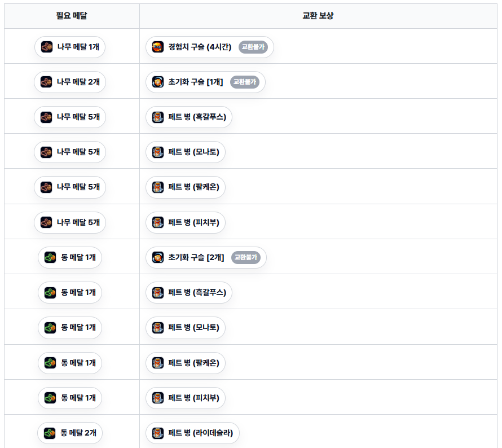This screenshot has height=448, width=502.
Task: Select the 페트 병 (팔케온) reward in the 나무 메달 5개 row
Action: [186, 187]
